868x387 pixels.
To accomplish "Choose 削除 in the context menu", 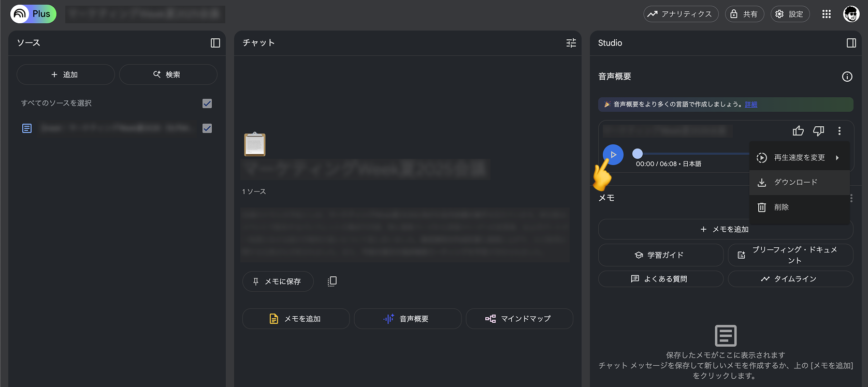I will 781,207.
